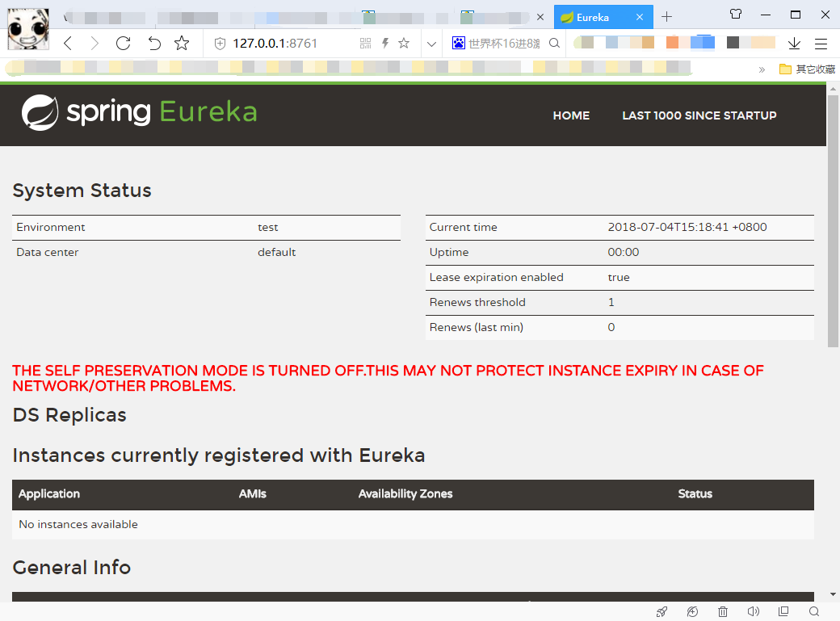Click the Renews (last min) label
Viewport: 840px width, 621px height.
click(477, 327)
